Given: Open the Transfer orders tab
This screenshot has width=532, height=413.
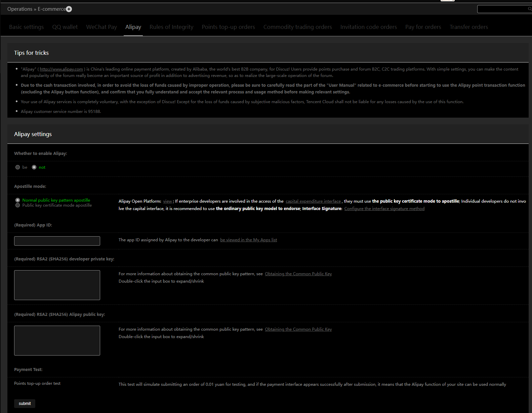Looking at the screenshot, I should click(469, 27).
